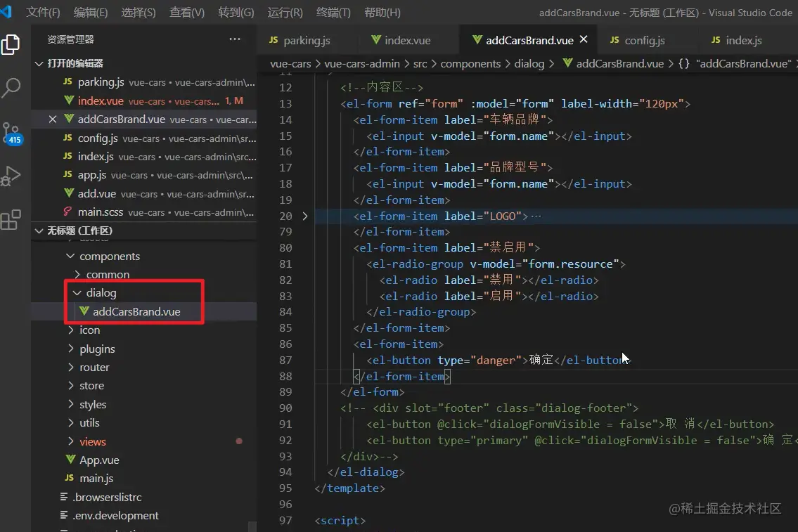Open the 终端(T) menu

(x=333, y=12)
